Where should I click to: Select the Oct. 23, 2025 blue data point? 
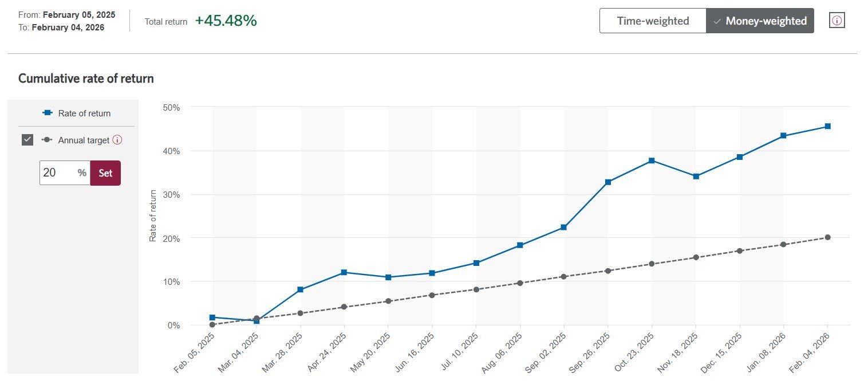click(652, 160)
